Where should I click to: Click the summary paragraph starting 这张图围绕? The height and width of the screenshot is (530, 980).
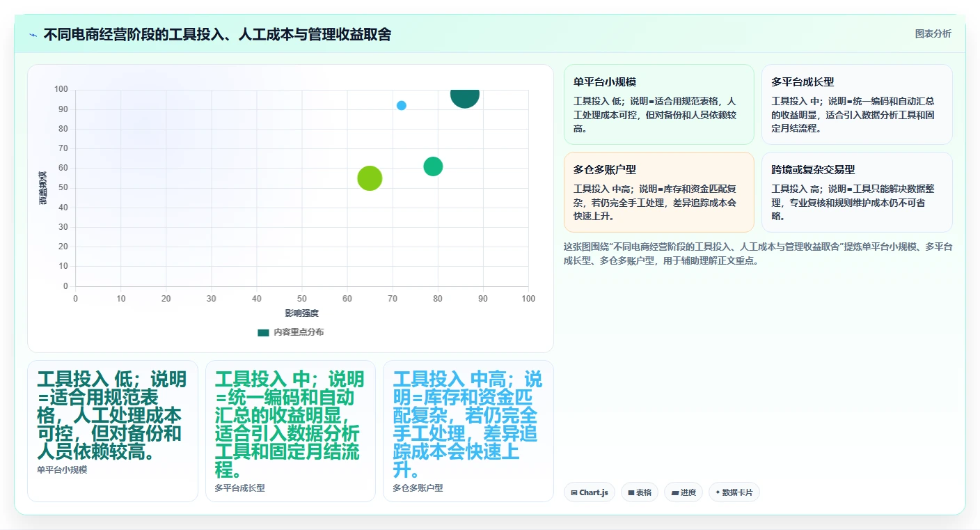click(757, 254)
